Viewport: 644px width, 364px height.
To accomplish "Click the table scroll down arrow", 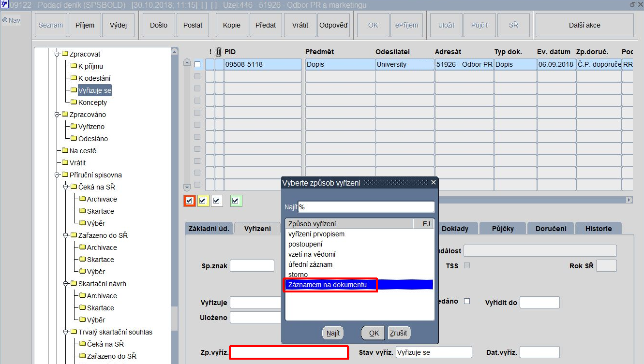I will [187, 187].
